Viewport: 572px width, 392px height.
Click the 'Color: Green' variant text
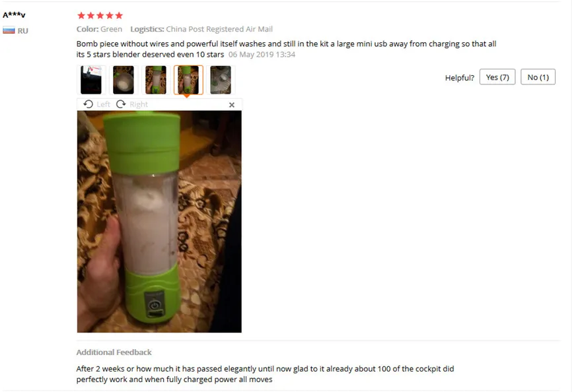pyautogui.click(x=99, y=29)
